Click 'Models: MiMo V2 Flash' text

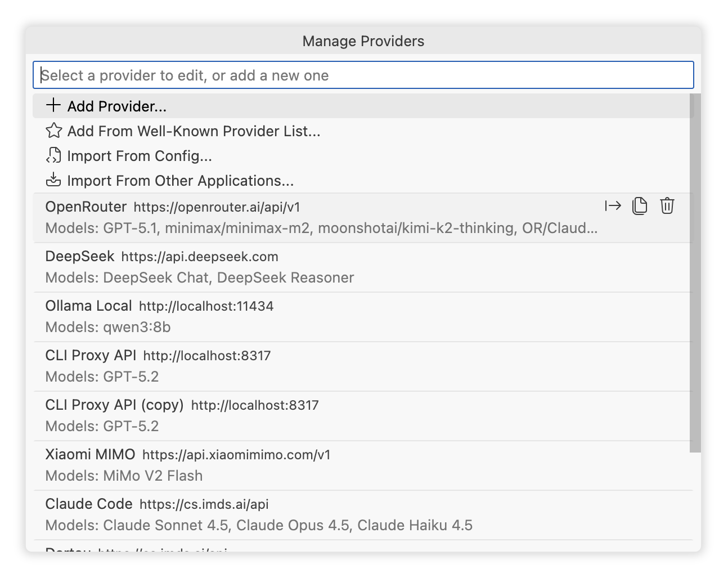(x=124, y=476)
